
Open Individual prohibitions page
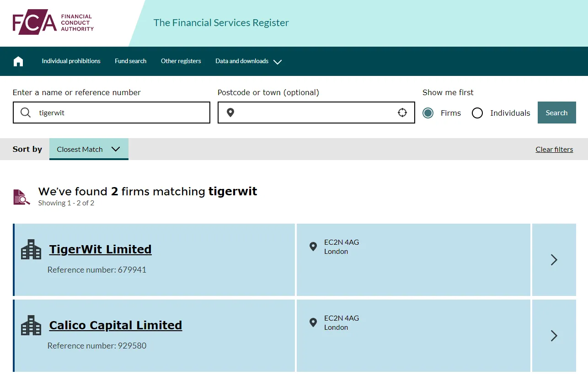tap(71, 61)
